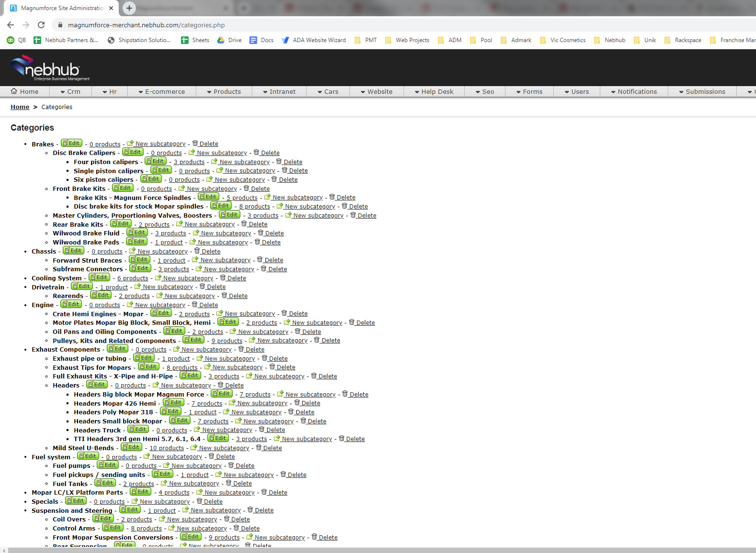Viewport: 756px width, 553px height.
Task: Expand the Crm dropdown menu
Action: [70, 91]
